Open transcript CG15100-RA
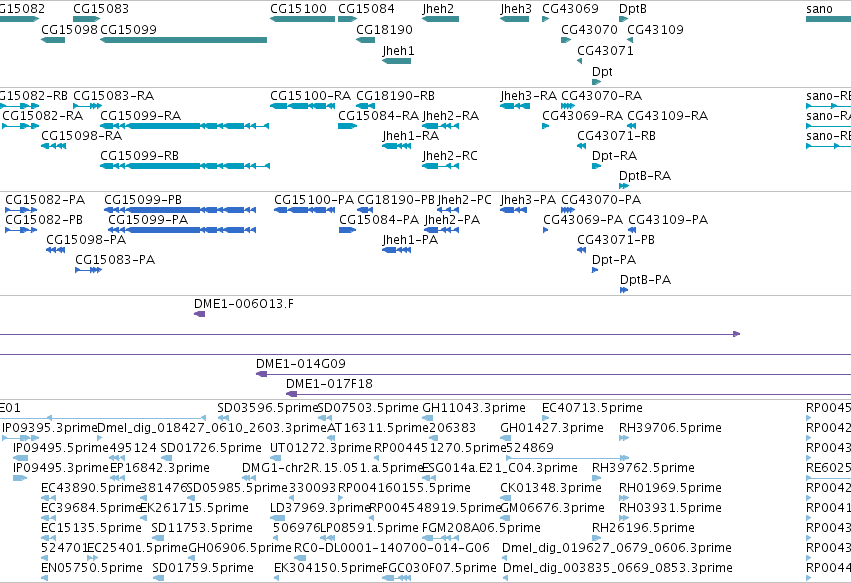Viewport: 851px width, 583px height. 302,106
